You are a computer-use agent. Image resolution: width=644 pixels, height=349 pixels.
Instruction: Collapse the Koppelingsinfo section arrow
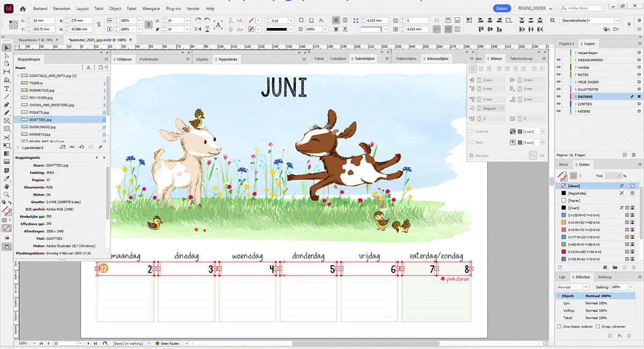tap(18, 146)
